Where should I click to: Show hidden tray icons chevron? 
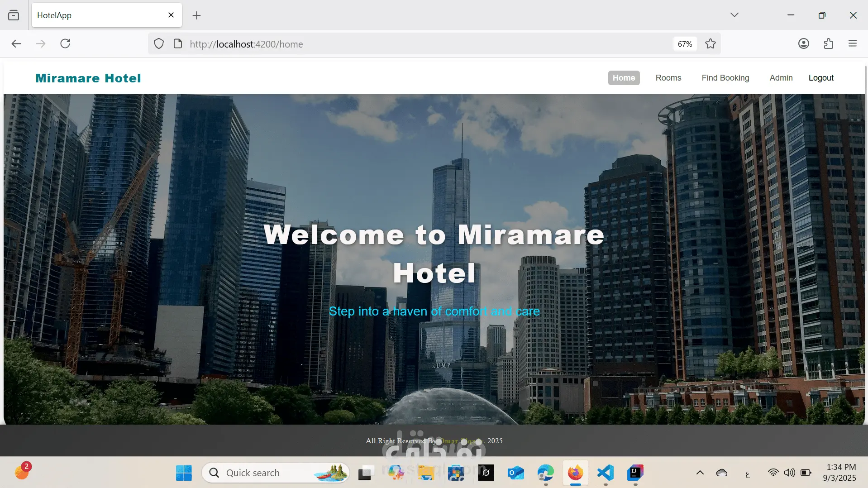click(700, 473)
